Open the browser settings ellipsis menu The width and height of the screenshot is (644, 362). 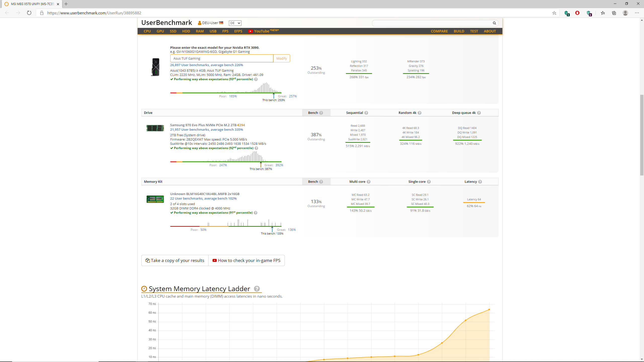click(637, 13)
